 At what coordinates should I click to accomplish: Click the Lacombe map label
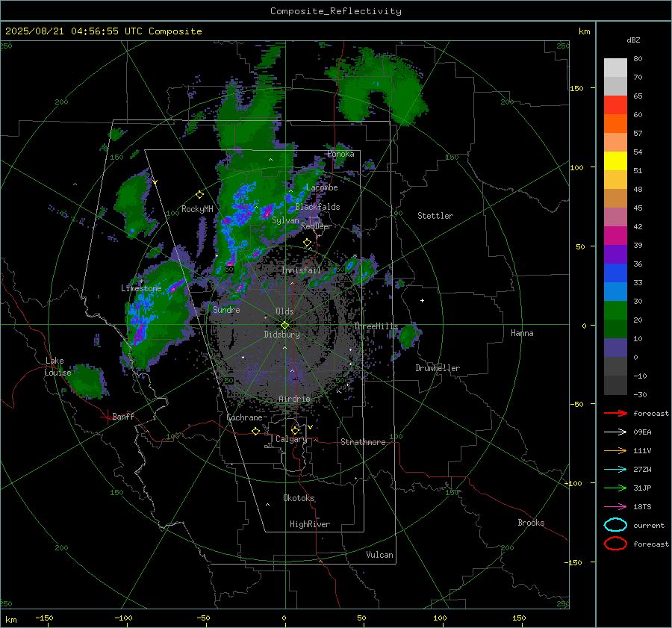[x=322, y=187]
